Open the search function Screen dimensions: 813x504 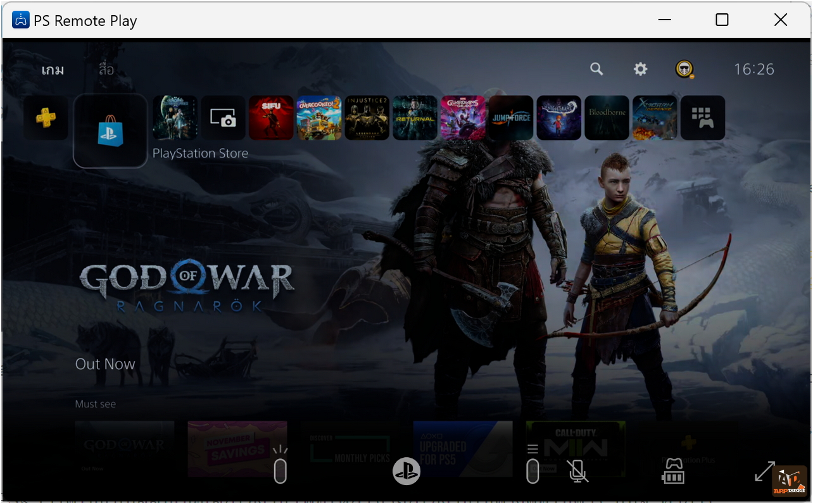point(596,69)
